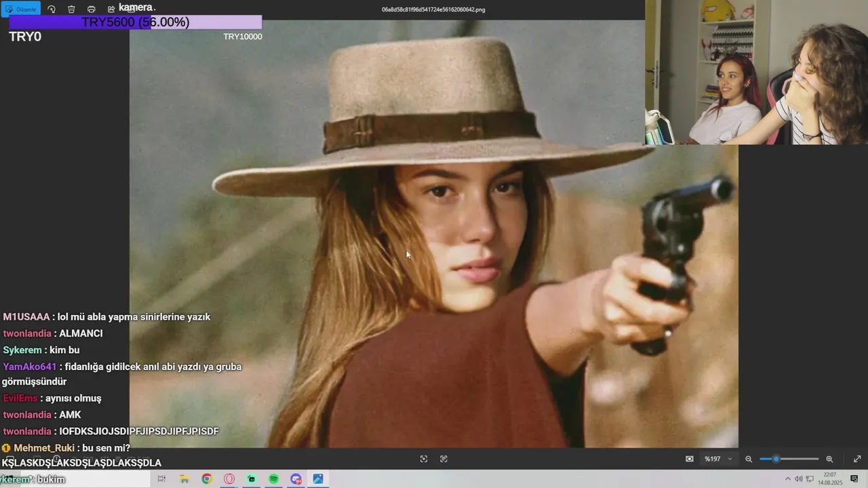Viewport: 868px width, 488px height.
Task: Click the webcam overlay thumbnail
Action: [756, 72]
